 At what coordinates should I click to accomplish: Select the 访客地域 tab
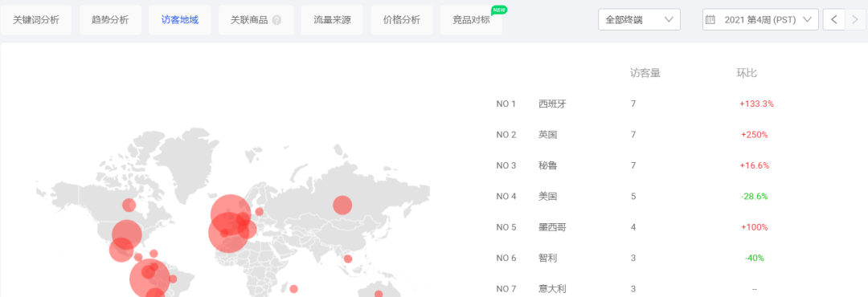pyautogui.click(x=180, y=20)
